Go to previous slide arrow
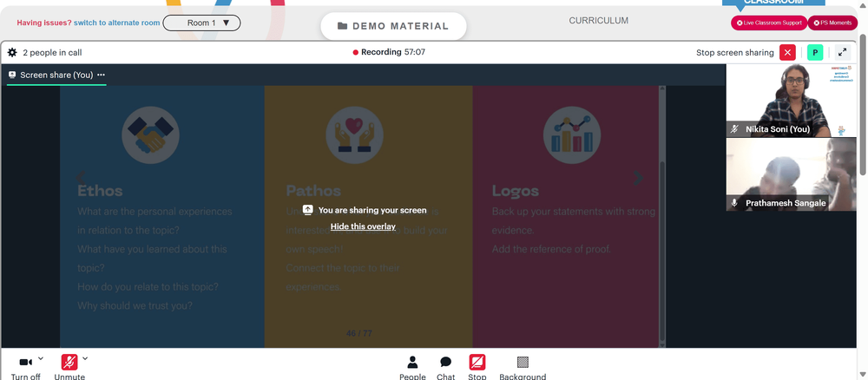This screenshot has height=380, width=868. point(81,178)
